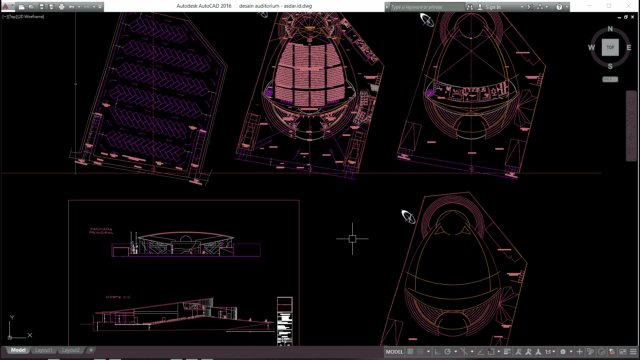The height and width of the screenshot is (360, 640).
Task: Switch to the Layout2 tab
Action: pos(71,350)
